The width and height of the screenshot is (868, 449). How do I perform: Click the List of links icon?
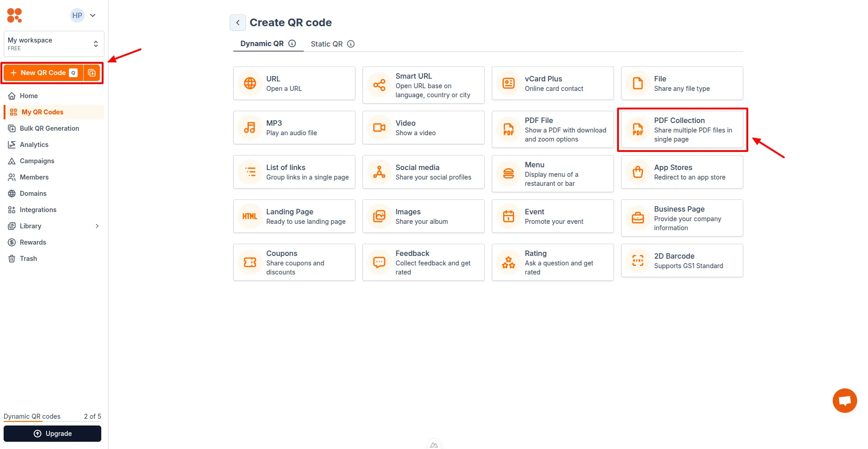pyautogui.click(x=250, y=172)
